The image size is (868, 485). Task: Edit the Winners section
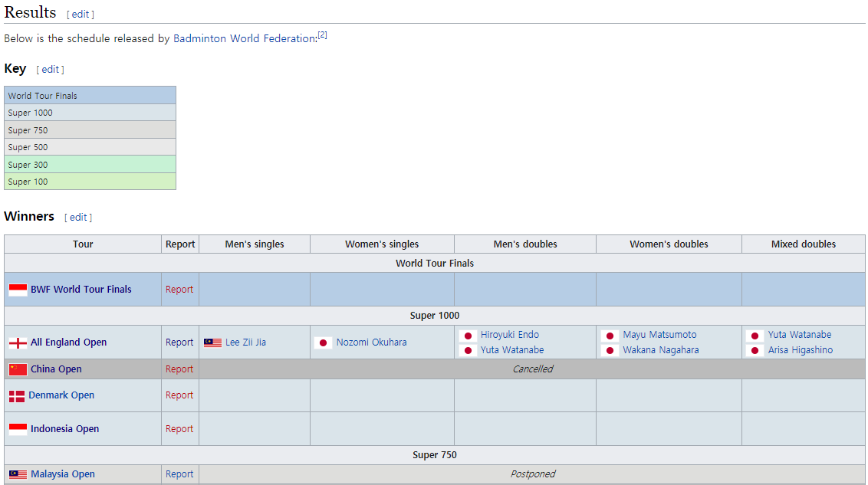[x=78, y=218]
